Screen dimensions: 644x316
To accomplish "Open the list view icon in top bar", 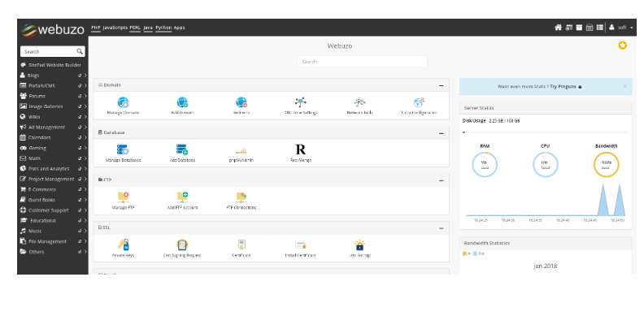I will (600, 28).
